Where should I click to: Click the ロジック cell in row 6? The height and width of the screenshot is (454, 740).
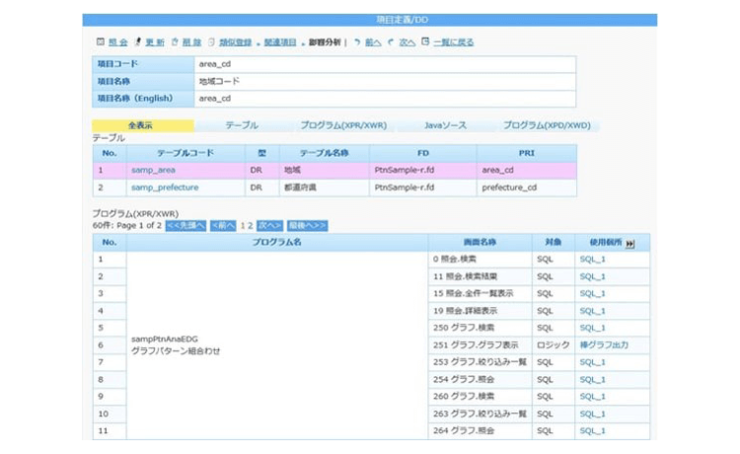coord(553,345)
